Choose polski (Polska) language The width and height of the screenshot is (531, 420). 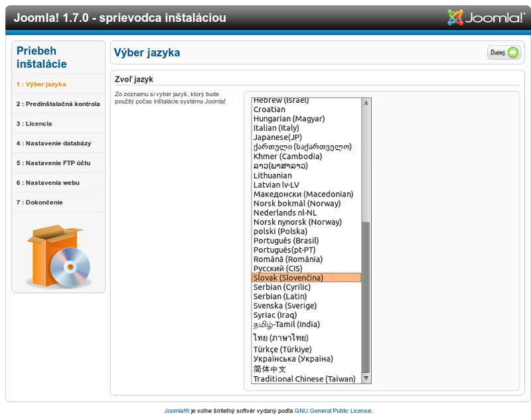pyautogui.click(x=307, y=232)
